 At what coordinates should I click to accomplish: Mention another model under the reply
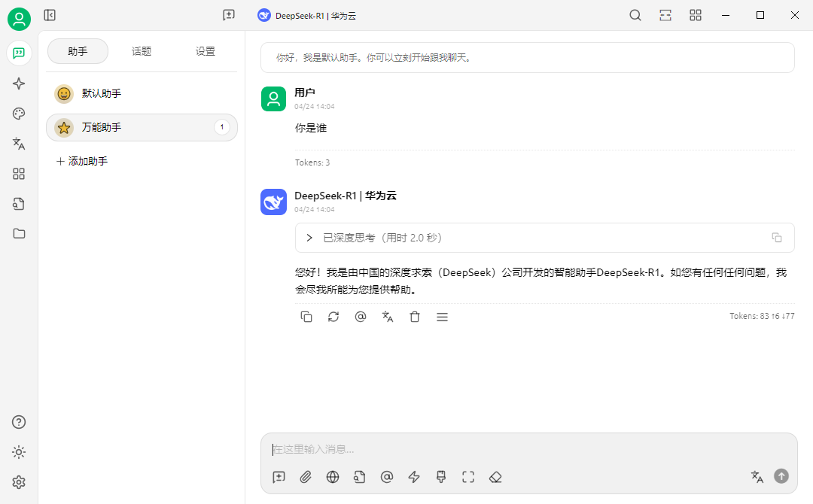pos(361,317)
